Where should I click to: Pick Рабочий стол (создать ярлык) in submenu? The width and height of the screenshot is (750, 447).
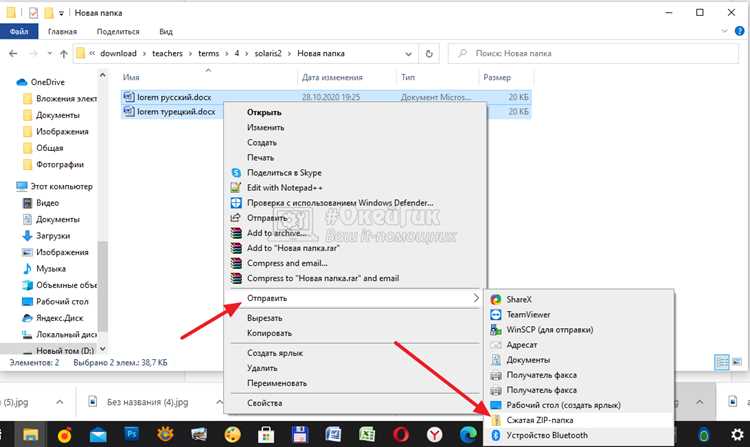[563, 405]
